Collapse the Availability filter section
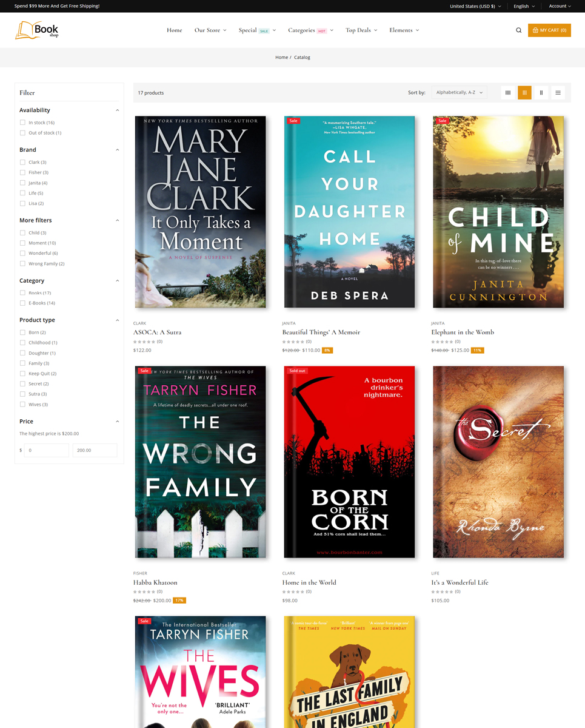Screen dimensions: 585x728 coord(118,110)
